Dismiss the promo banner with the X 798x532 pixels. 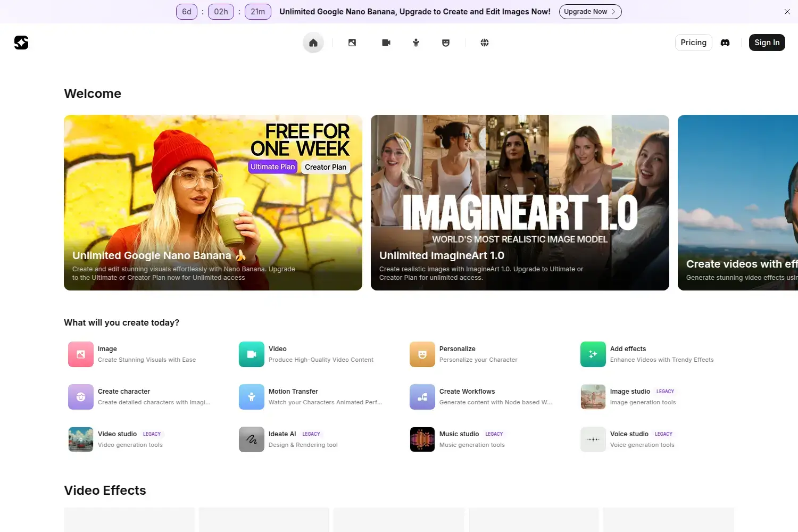coord(787,11)
